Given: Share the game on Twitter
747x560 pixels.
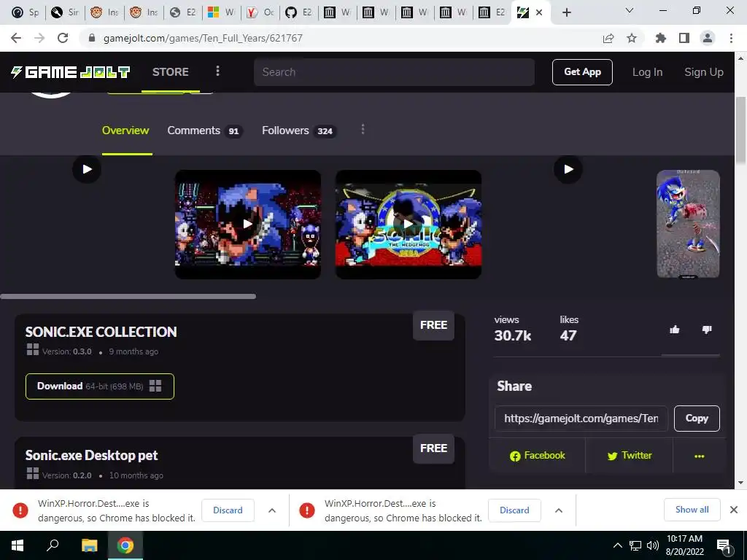Looking at the screenshot, I should click(630, 456).
